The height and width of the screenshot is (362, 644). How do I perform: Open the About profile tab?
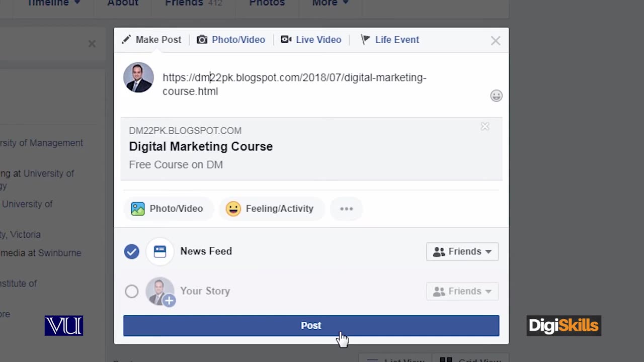coord(123,3)
